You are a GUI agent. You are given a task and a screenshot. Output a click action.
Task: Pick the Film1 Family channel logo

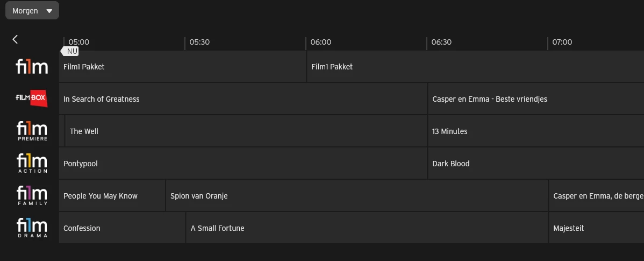[x=32, y=196]
